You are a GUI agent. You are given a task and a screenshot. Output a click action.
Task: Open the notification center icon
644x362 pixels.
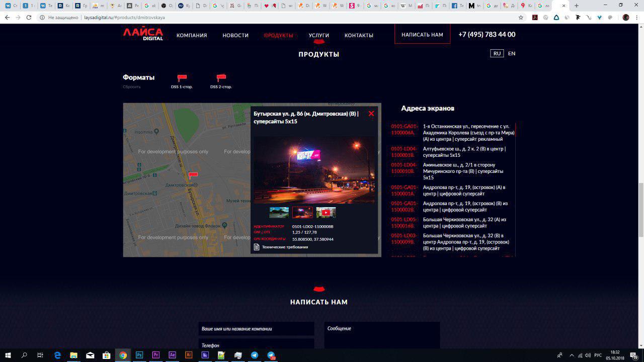(633, 355)
